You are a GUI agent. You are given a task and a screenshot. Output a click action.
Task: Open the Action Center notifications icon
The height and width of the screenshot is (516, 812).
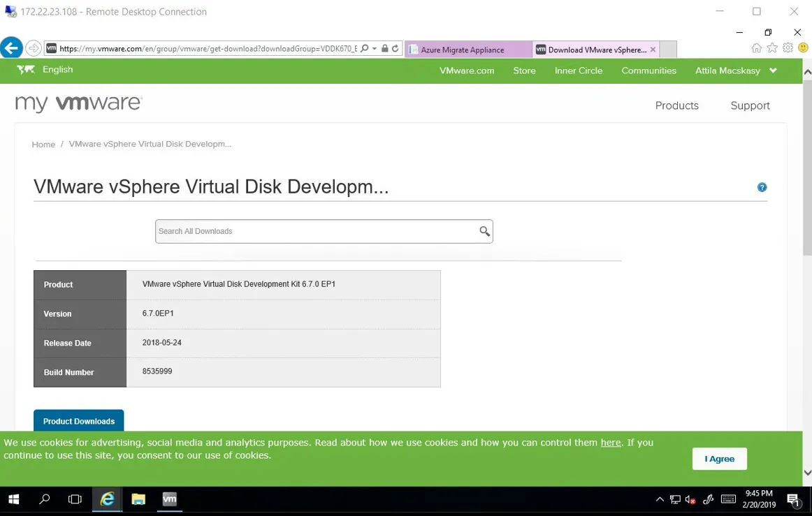[x=793, y=499]
